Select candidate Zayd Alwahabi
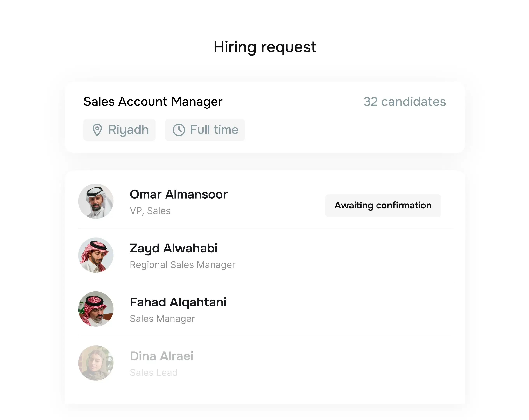Screen dimensions: 529x420 click(x=174, y=248)
